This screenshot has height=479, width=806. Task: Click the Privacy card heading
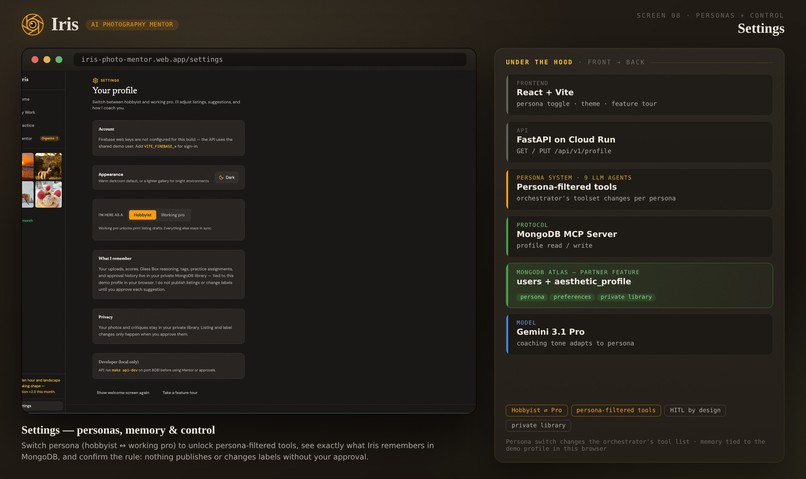pyautogui.click(x=105, y=317)
